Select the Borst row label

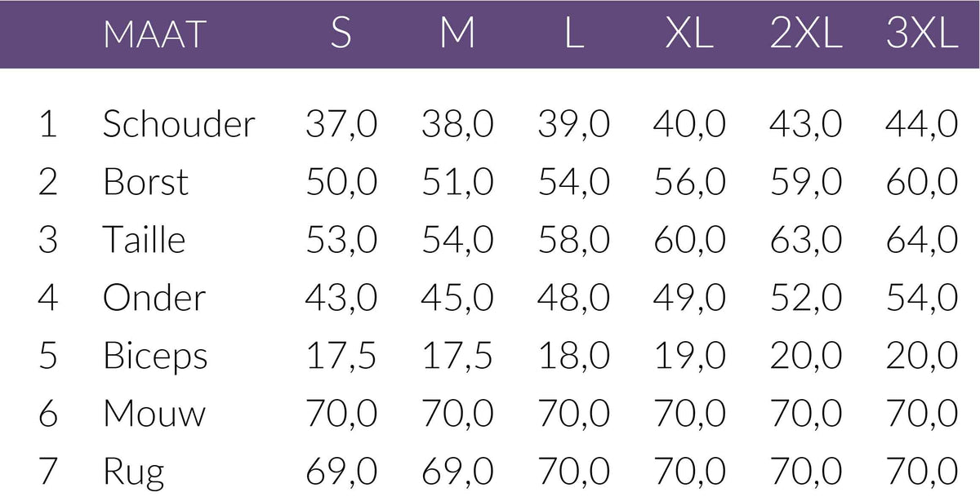click(x=145, y=182)
